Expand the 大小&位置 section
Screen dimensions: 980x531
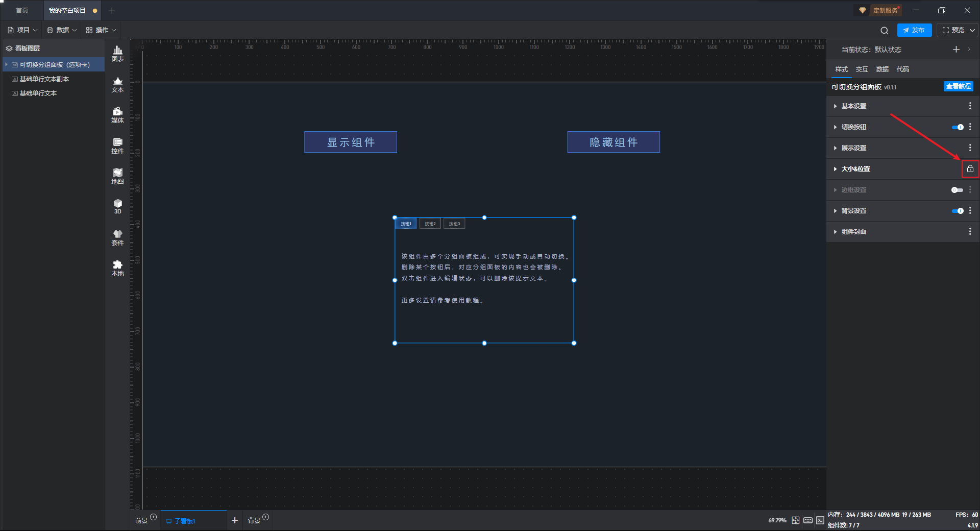tap(835, 169)
